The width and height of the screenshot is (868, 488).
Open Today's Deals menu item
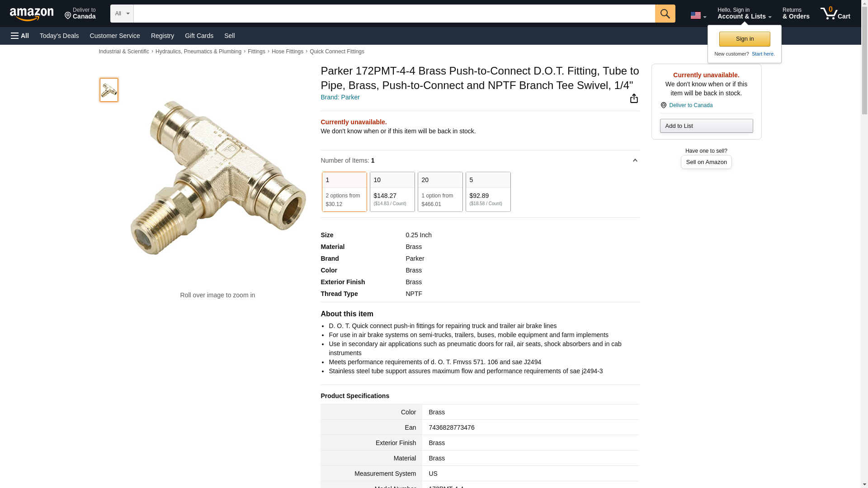[x=59, y=36]
